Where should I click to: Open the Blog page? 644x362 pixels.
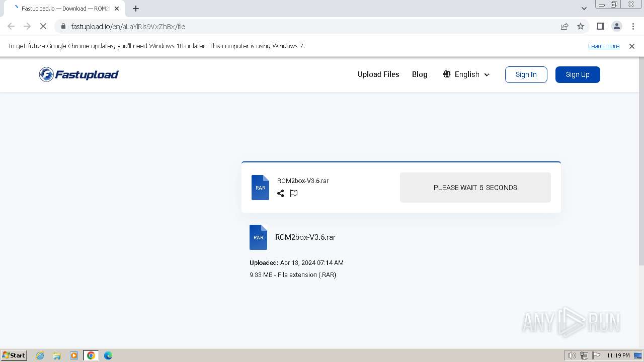tap(420, 74)
